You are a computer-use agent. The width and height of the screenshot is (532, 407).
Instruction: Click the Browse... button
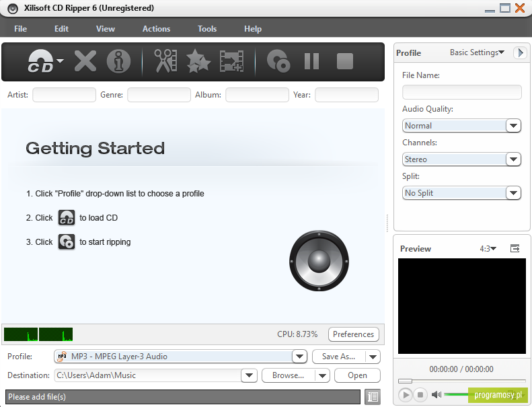(x=288, y=375)
